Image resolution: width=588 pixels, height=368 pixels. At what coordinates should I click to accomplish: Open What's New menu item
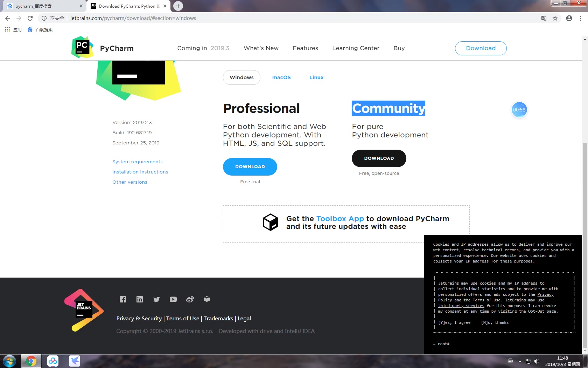(x=261, y=48)
